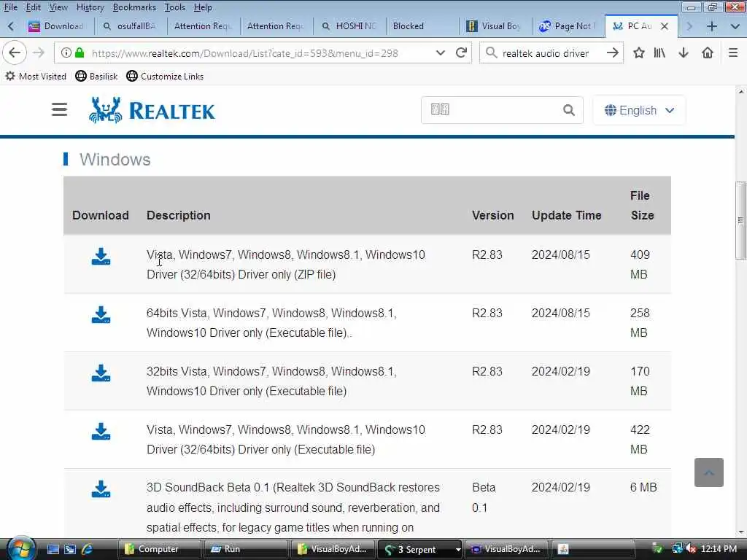Open Computer window from taskbar
This screenshot has height=560, width=747.
click(x=158, y=549)
